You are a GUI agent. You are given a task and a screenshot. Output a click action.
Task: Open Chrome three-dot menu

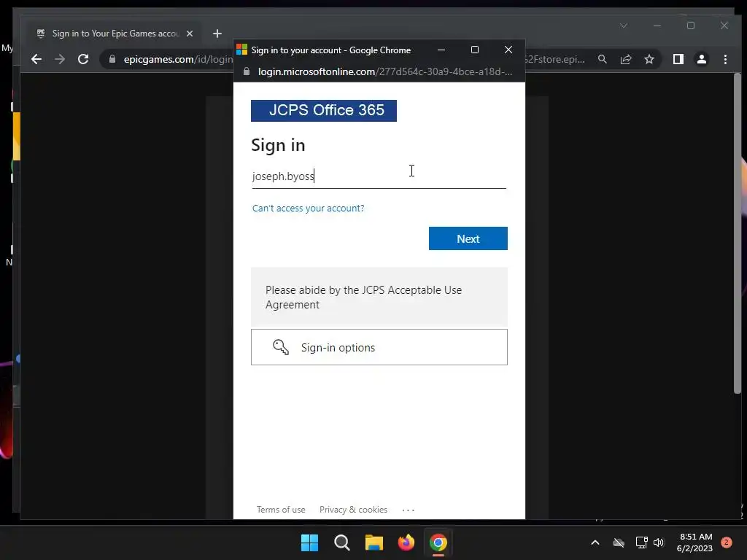(x=725, y=59)
